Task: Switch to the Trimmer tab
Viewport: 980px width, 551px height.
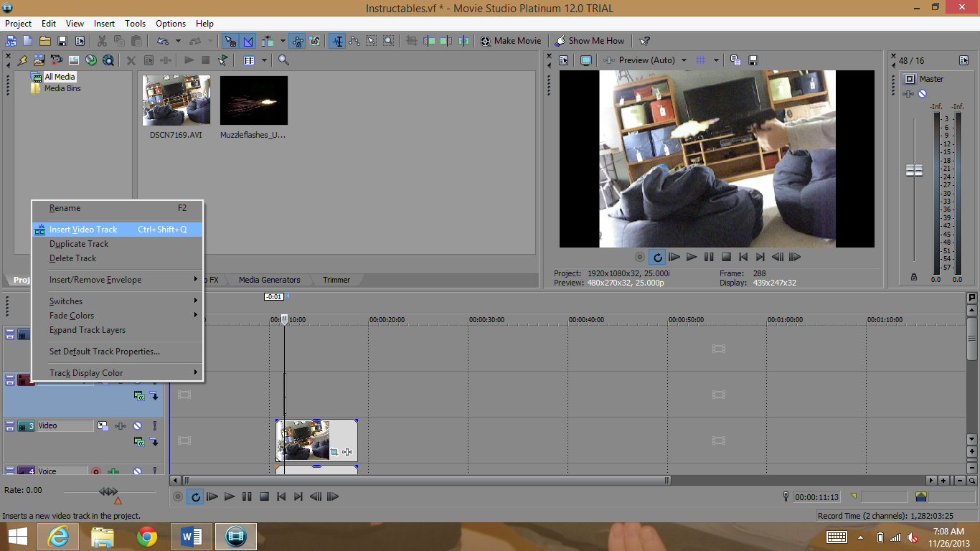Action: (336, 280)
